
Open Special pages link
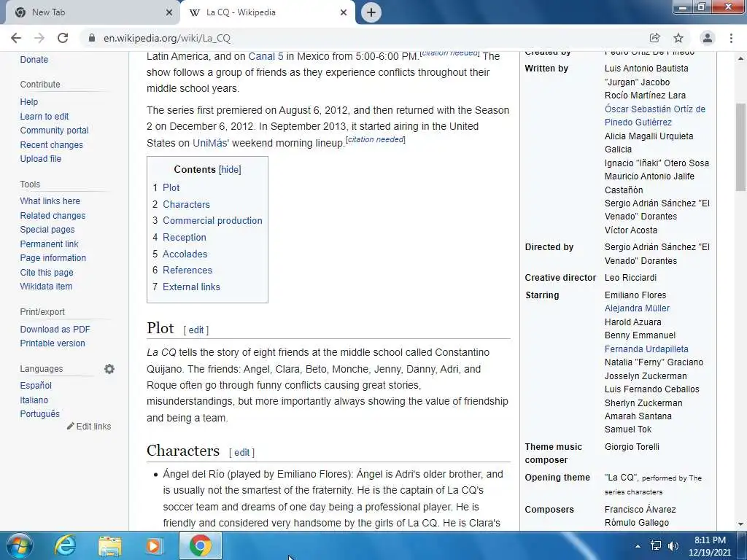(47, 229)
